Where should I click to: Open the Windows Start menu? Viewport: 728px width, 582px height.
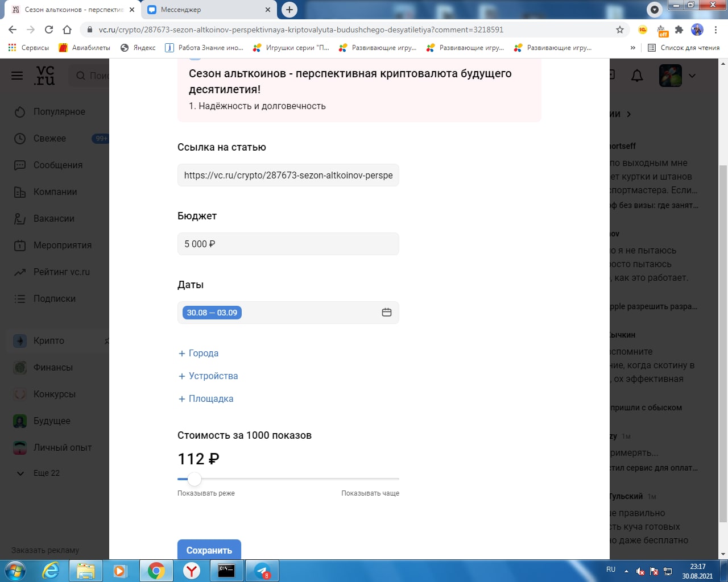[x=14, y=570]
